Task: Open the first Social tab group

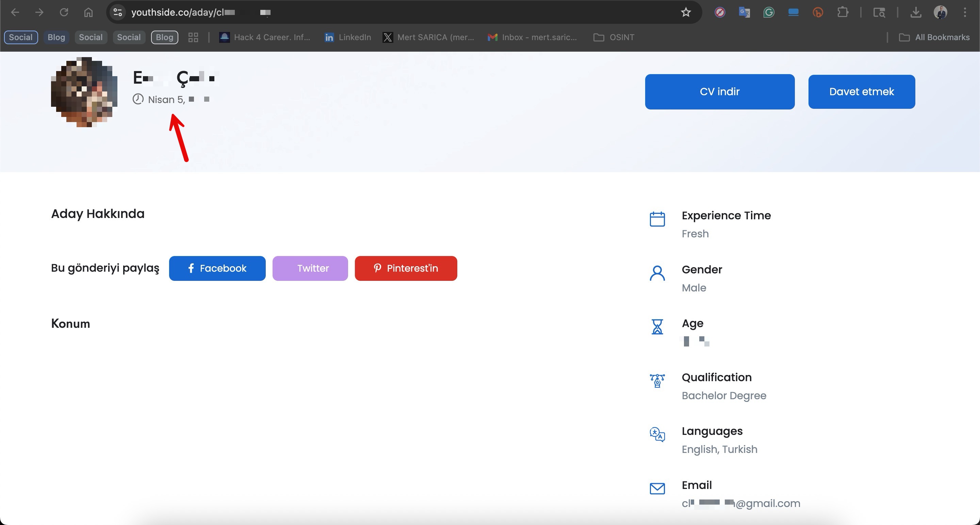Action: coord(21,37)
